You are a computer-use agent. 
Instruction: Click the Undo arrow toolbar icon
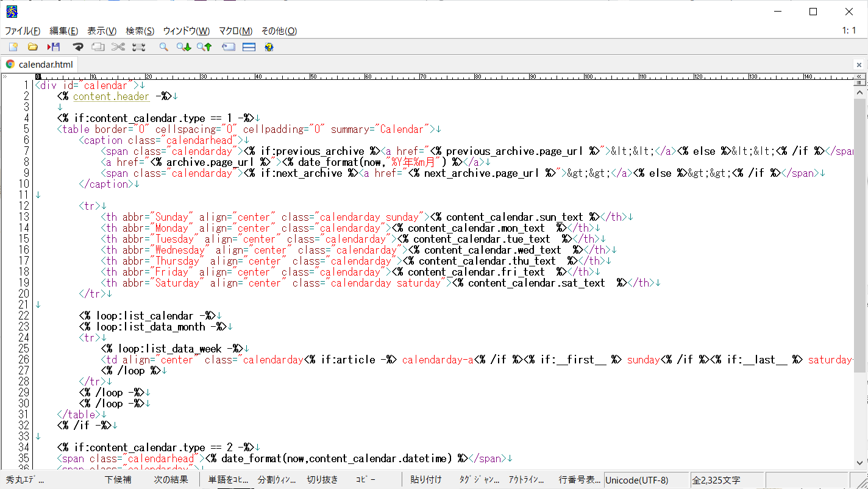pyautogui.click(x=77, y=47)
